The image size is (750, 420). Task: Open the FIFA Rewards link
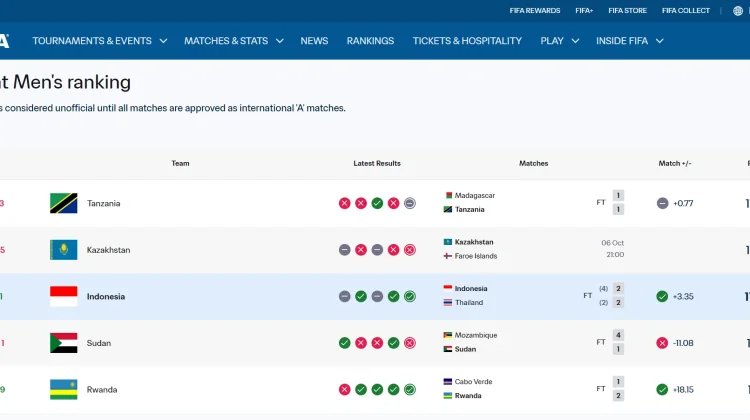(x=535, y=11)
